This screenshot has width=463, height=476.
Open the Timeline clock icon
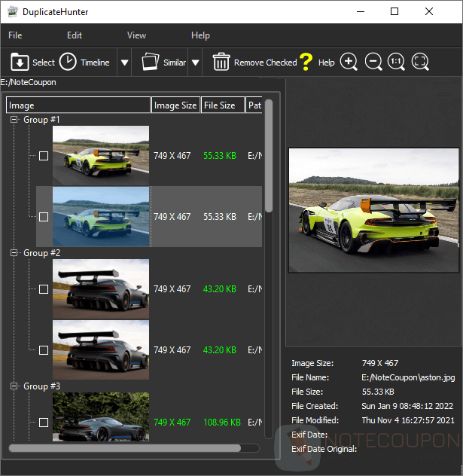[x=68, y=62]
